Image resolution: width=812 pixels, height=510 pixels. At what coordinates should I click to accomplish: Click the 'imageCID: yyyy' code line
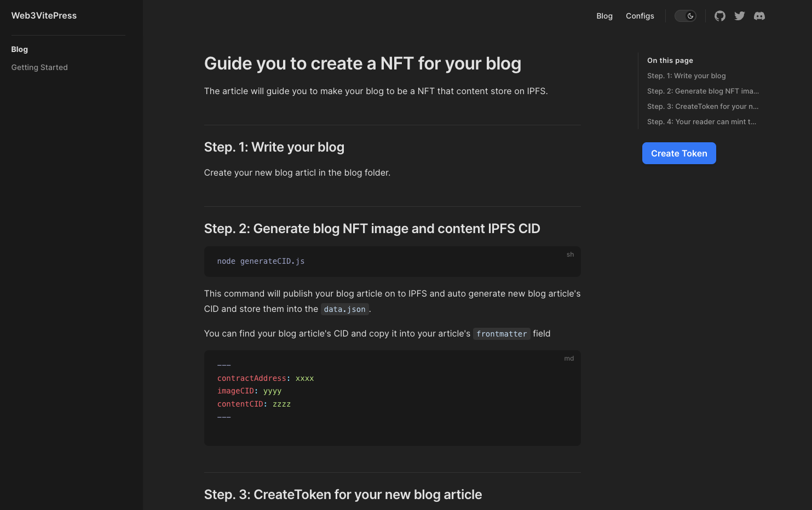pos(249,391)
